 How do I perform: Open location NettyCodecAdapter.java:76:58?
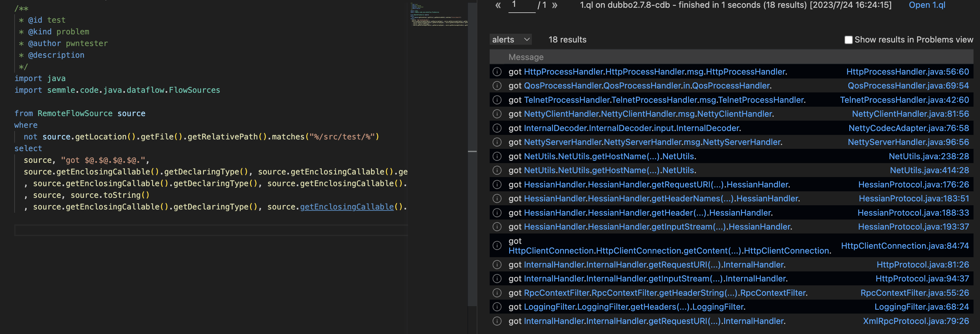point(908,128)
